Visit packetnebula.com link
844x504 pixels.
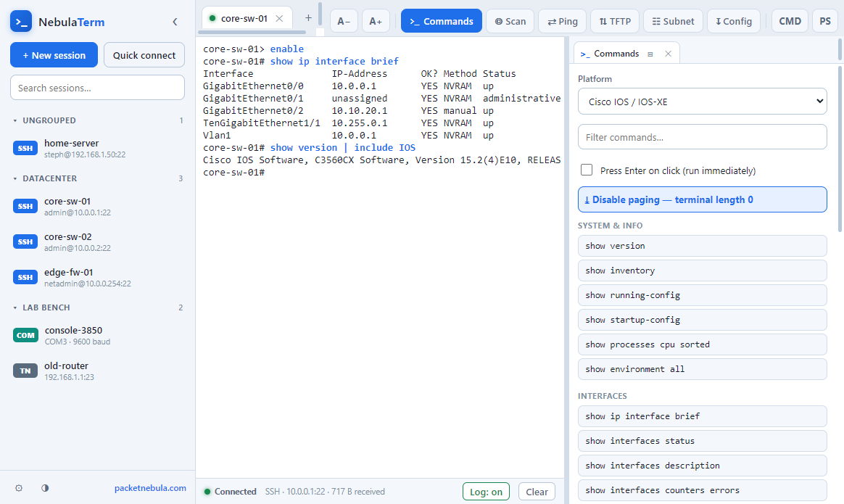click(150, 488)
